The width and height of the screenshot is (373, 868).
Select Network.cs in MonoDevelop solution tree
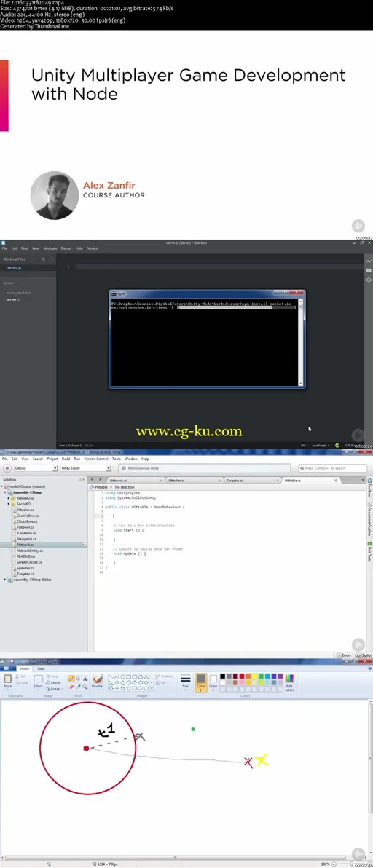click(x=26, y=545)
